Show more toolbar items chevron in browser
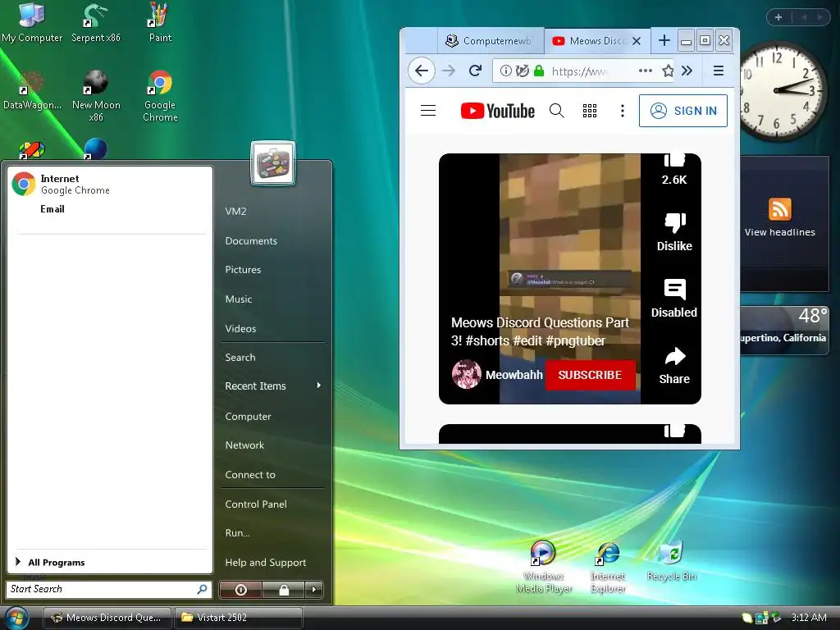Image resolution: width=840 pixels, height=630 pixels. click(687, 71)
